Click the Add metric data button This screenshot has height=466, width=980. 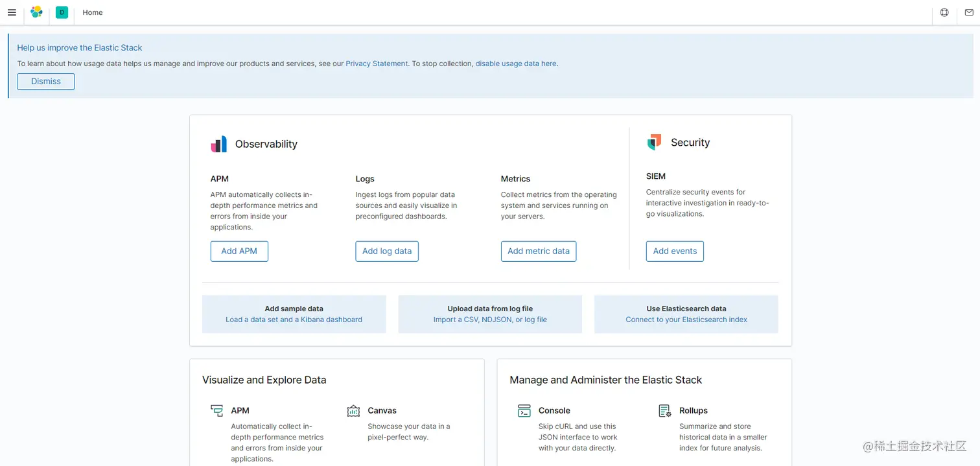[x=539, y=251]
